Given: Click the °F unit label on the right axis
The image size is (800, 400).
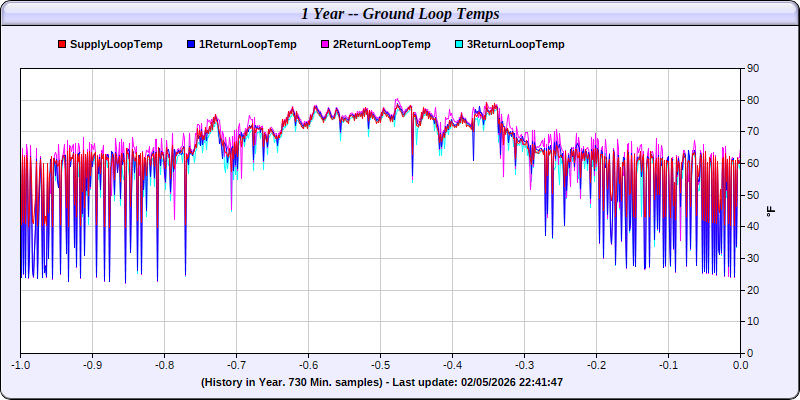Looking at the screenshot, I should click(770, 211).
